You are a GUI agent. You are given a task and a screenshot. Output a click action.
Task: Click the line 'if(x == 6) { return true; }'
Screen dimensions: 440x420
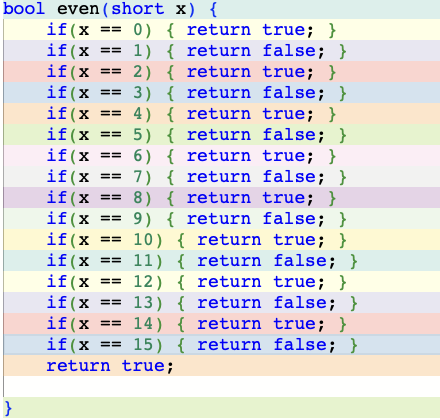point(221,156)
